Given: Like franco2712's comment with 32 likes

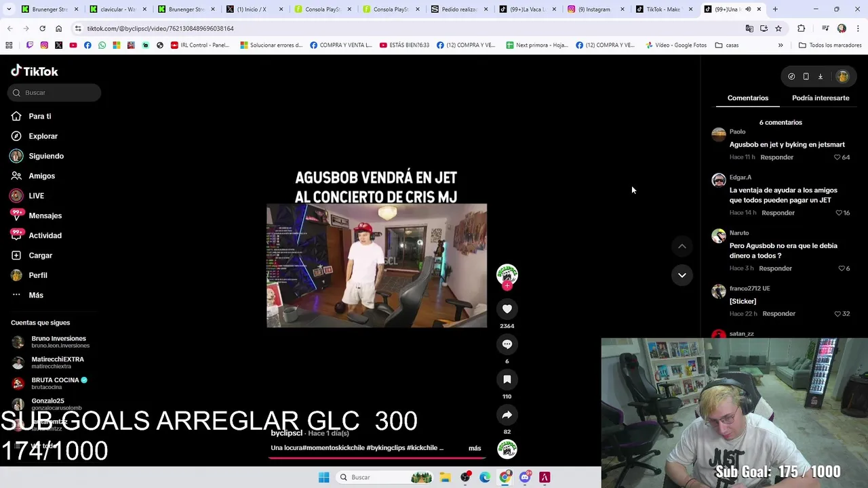Looking at the screenshot, I should point(837,314).
